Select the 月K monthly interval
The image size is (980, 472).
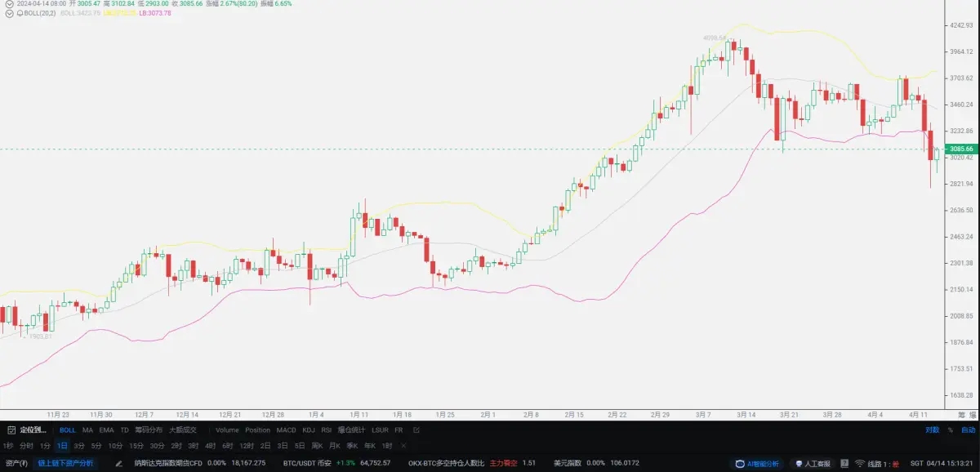coord(335,446)
